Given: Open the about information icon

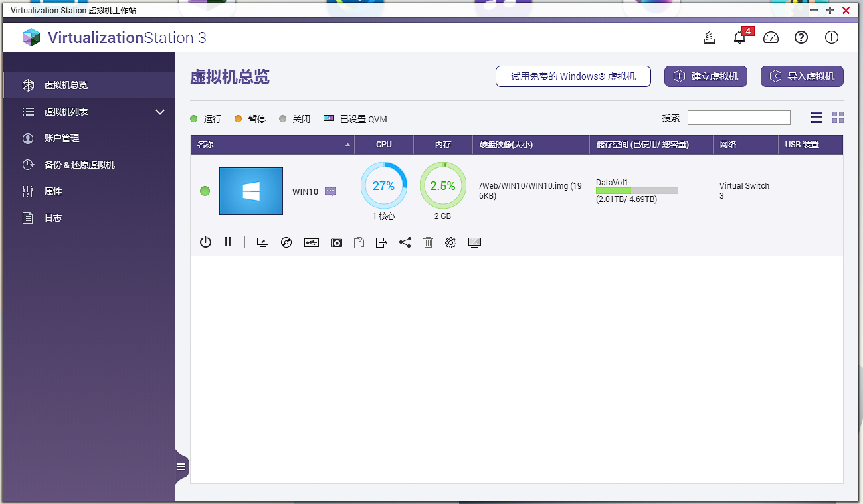Looking at the screenshot, I should (832, 38).
